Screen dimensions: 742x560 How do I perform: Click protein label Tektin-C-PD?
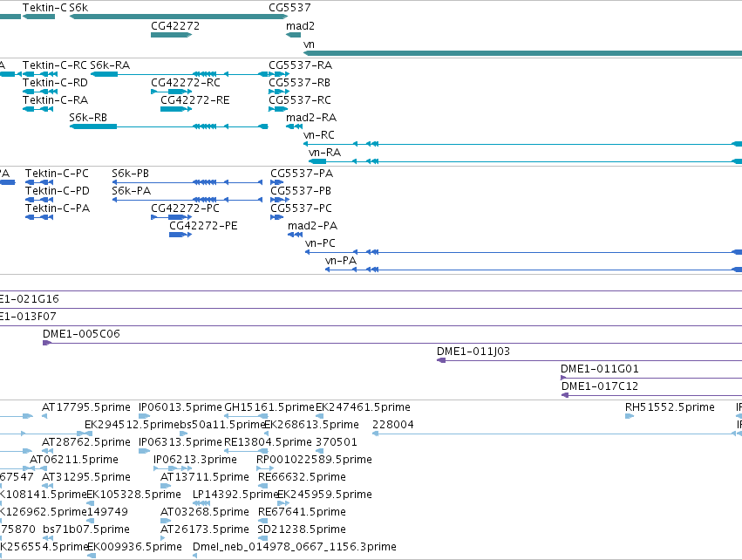[58, 191]
